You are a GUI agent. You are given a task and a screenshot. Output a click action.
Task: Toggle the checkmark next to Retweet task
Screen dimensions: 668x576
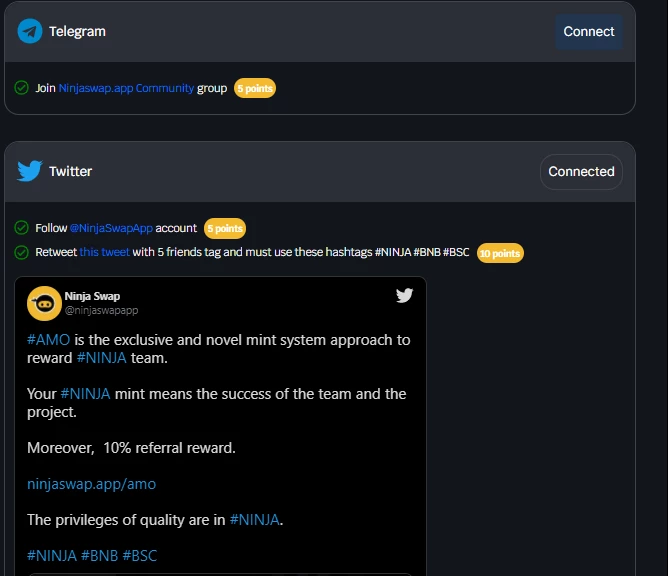[x=21, y=252]
